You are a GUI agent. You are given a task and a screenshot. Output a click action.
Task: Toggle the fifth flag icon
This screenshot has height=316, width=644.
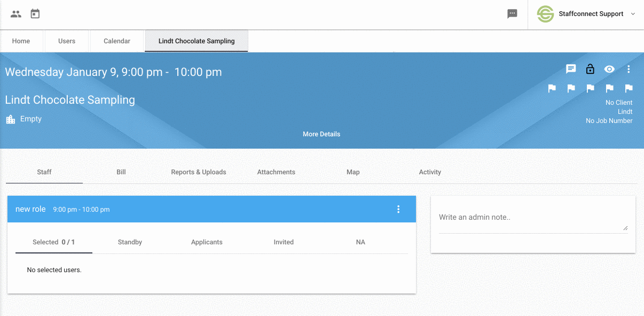pyautogui.click(x=629, y=88)
